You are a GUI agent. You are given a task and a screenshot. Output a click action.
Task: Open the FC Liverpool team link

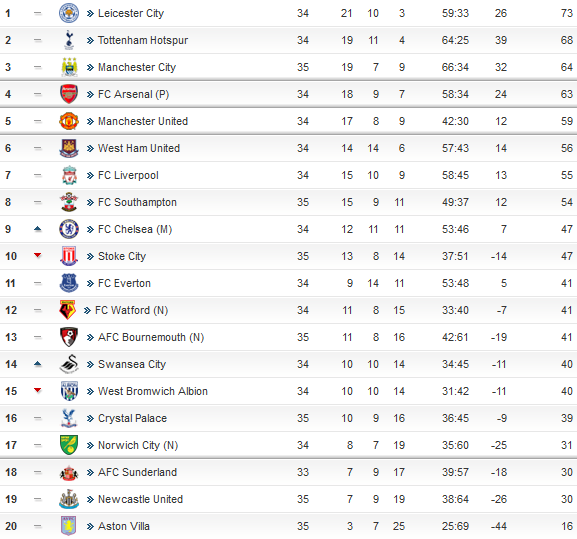(128, 175)
